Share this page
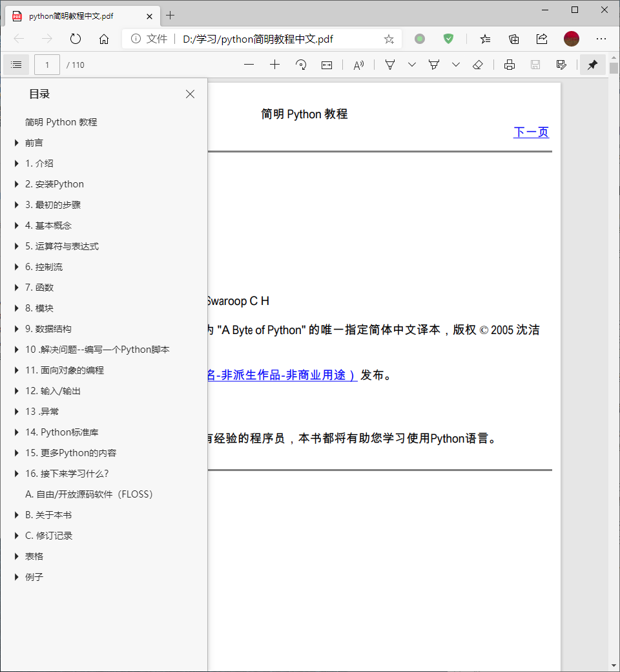620x672 pixels. pos(542,39)
